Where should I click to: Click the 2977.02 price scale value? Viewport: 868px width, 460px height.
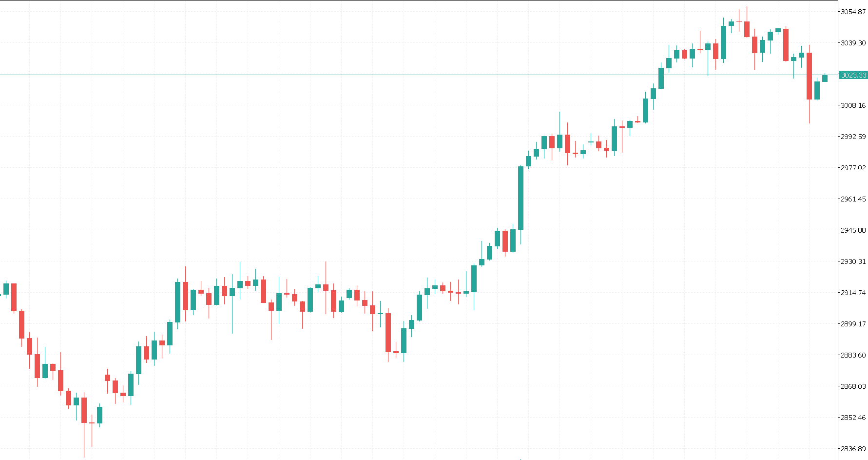[x=853, y=168]
